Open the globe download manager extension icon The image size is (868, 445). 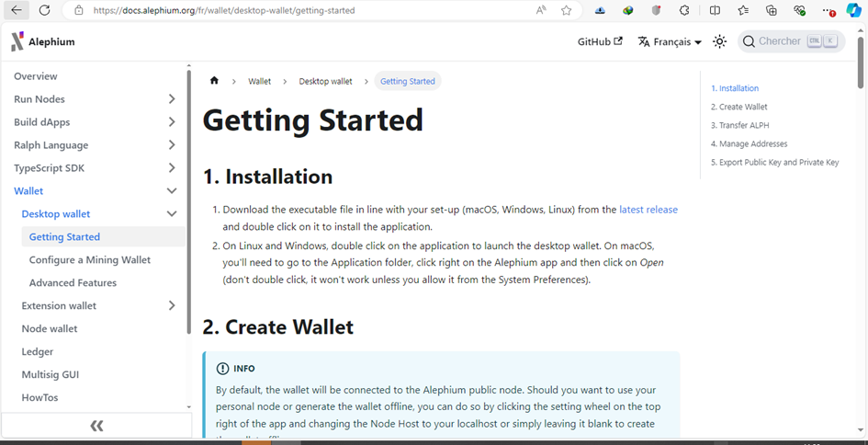click(x=627, y=10)
